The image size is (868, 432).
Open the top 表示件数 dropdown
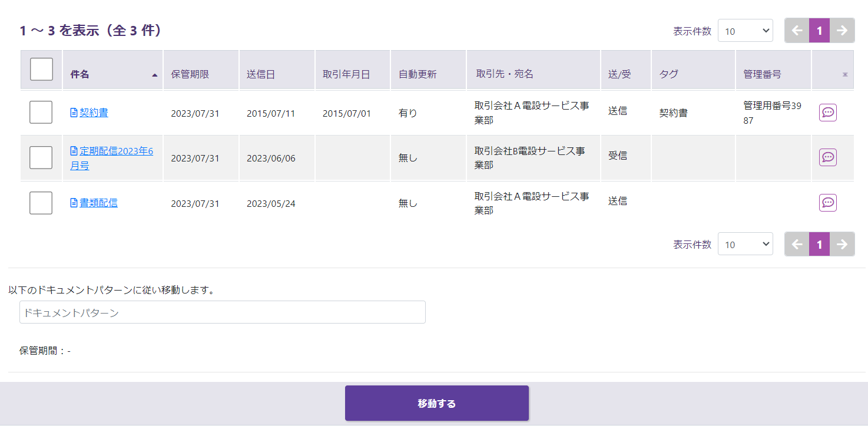[x=745, y=31]
